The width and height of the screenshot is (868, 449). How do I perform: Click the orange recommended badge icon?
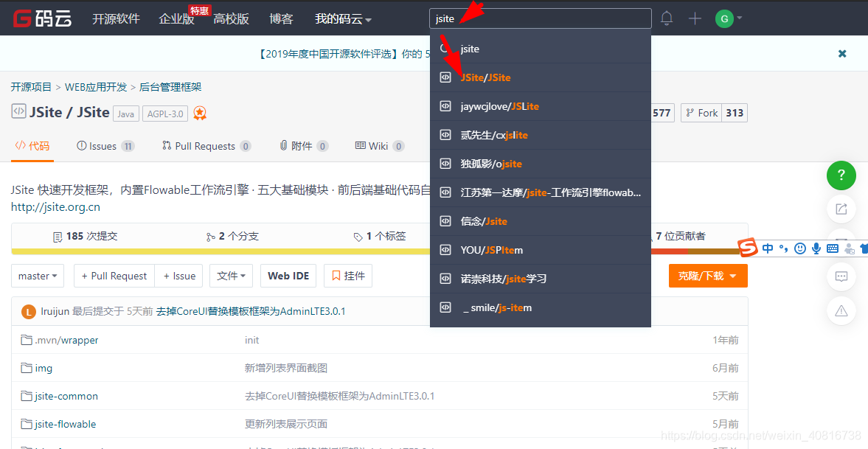[200, 114]
